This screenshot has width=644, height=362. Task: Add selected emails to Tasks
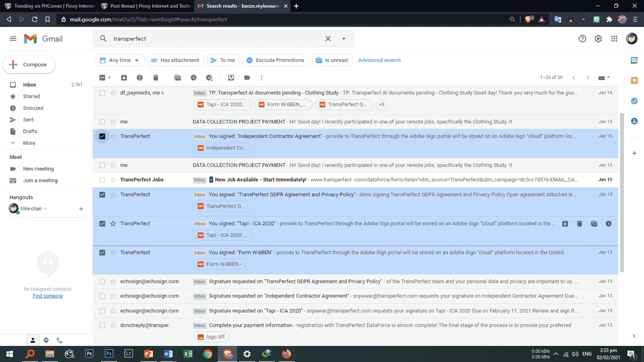point(209,78)
